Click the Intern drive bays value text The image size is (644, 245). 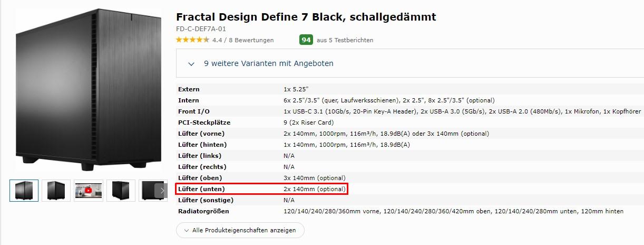click(x=389, y=100)
